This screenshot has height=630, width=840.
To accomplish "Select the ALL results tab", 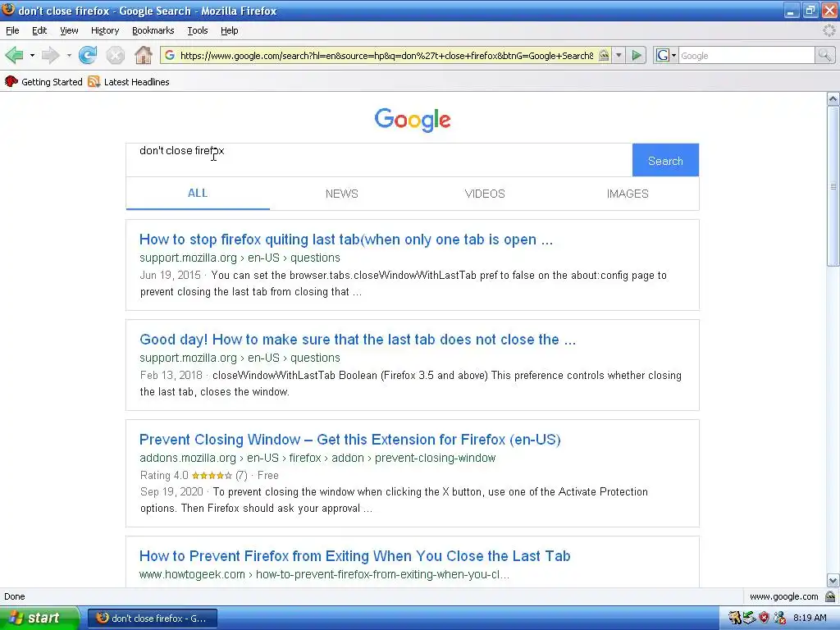I will coord(198,194).
